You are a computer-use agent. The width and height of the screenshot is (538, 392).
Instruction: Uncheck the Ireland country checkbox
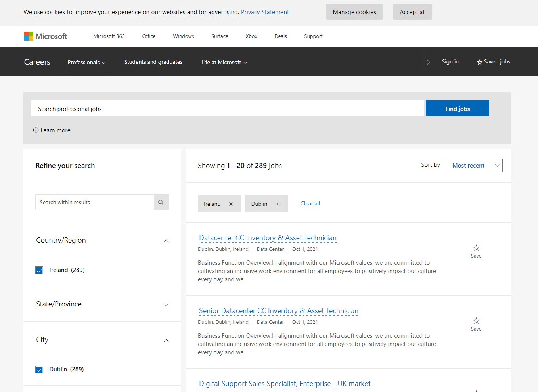[x=40, y=270]
